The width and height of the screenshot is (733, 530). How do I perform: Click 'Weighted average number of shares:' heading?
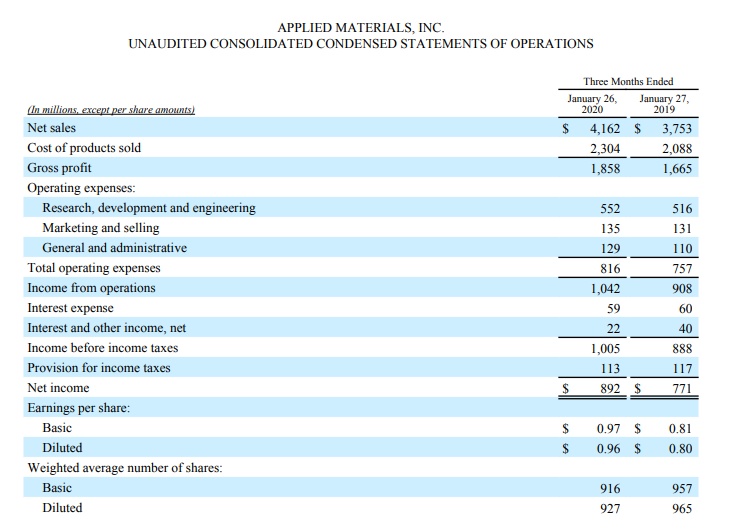tap(125, 468)
